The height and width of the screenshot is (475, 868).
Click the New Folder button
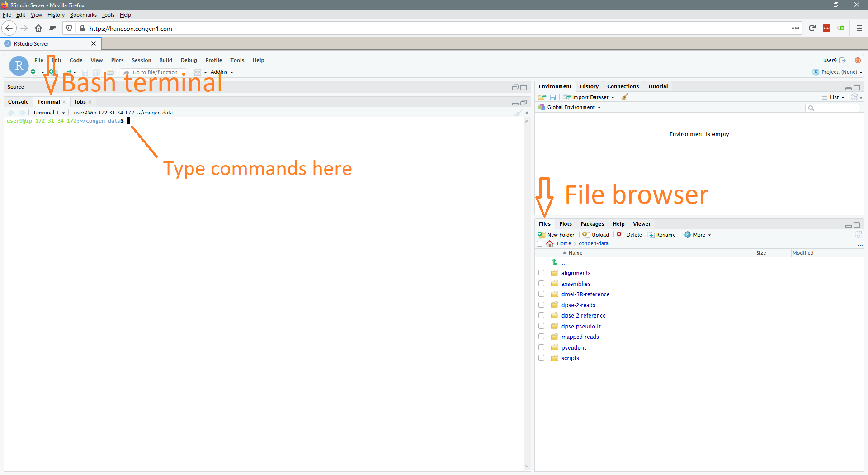tap(556, 235)
